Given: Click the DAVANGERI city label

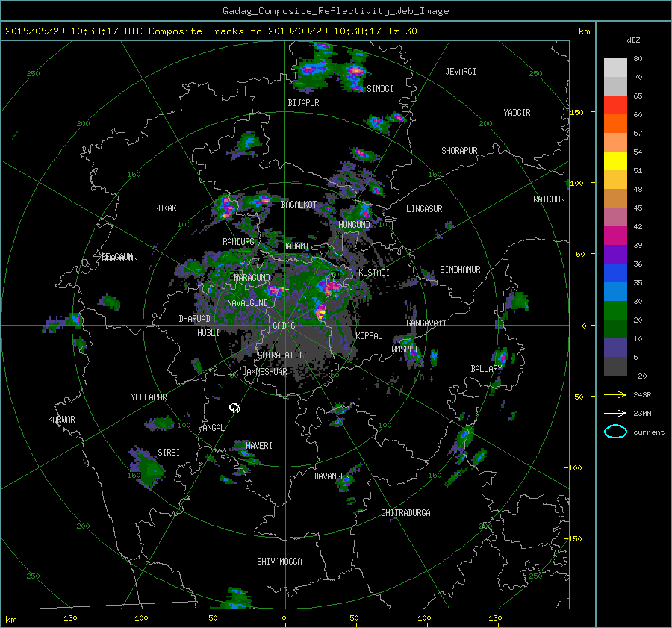Looking at the screenshot, I should (334, 476).
